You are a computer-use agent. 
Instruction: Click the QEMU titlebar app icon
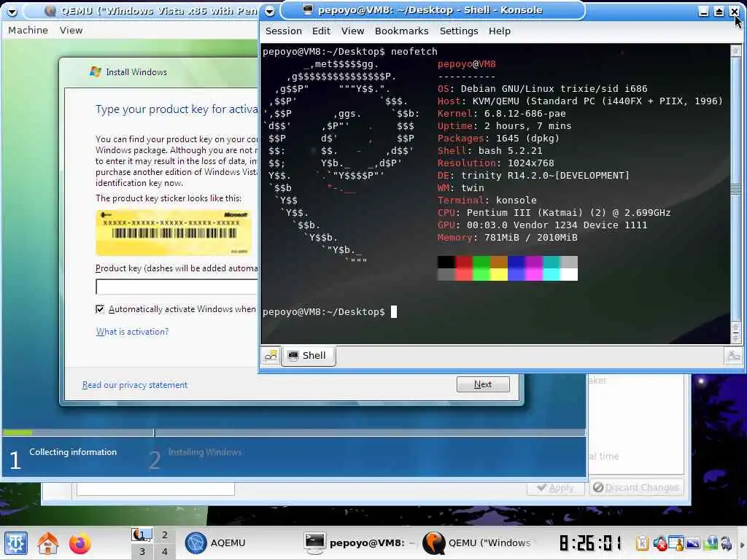pos(50,11)
